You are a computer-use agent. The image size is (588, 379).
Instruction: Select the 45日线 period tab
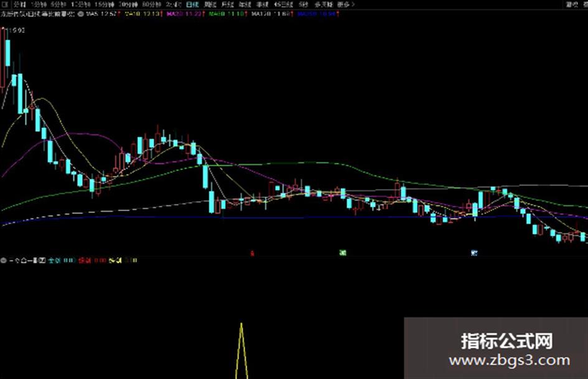click(x=284, y=4)
